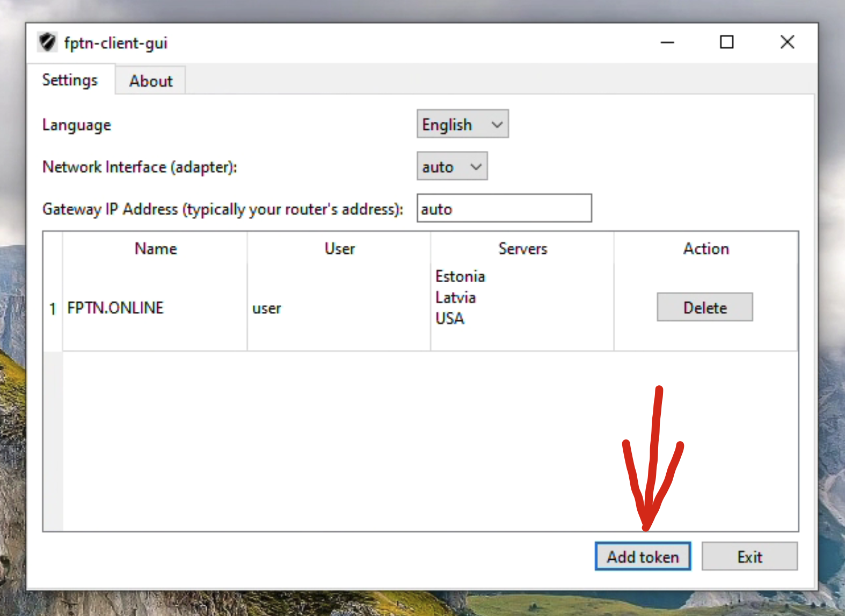Expand the Network Interface adapter dropdown
This screenshot has height=616, width=845.
pyautogui.click(x=452, y=166)
